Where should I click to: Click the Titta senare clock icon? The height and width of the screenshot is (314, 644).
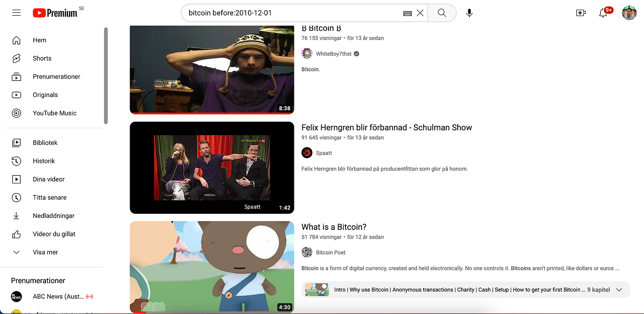(17, 197)
